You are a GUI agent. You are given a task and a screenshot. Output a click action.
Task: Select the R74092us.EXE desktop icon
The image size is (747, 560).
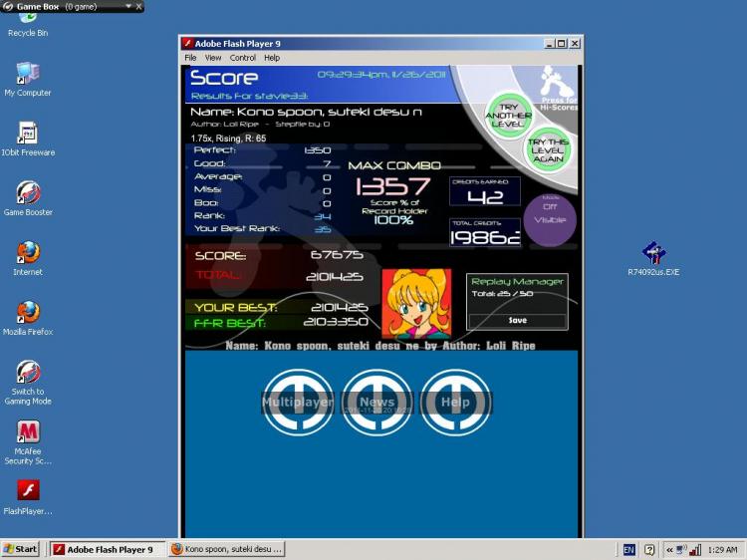(653, 259)
